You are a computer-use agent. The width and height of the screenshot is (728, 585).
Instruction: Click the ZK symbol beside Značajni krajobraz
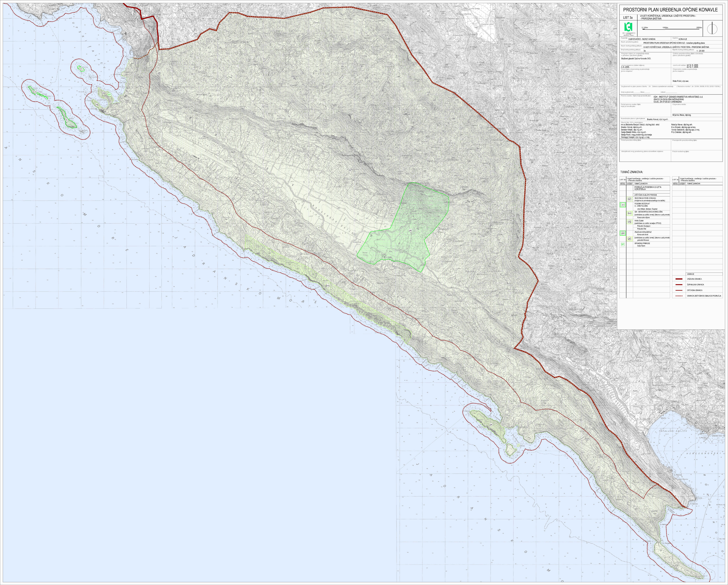(x=623, y=233)
